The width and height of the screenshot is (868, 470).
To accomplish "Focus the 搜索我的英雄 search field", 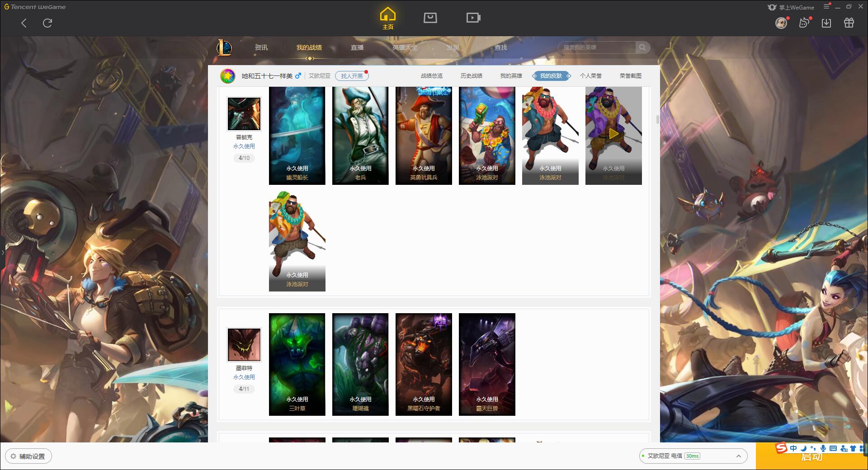I will tap(597, 47).
